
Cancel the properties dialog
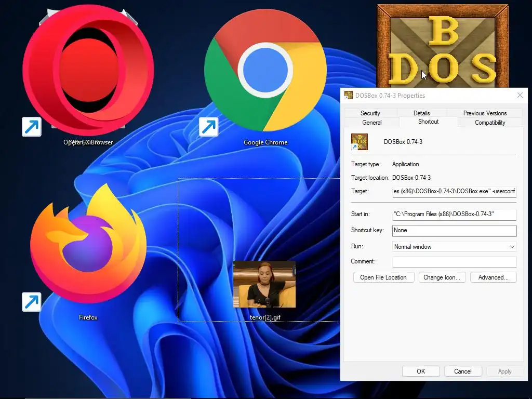click(x=463, y=371)
